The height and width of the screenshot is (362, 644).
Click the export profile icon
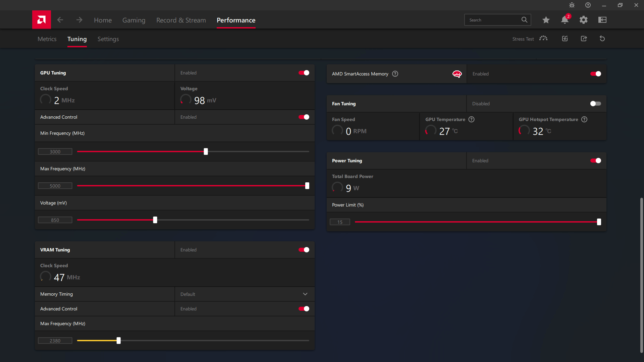point(584,39)
